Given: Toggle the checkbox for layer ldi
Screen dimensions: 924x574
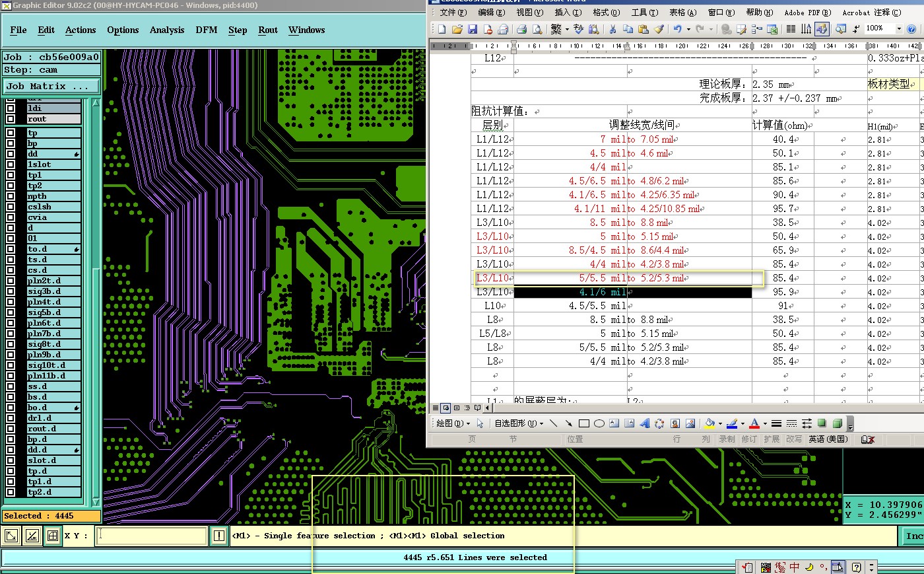Looking at the screenshot, I should (x=11, y=108).
